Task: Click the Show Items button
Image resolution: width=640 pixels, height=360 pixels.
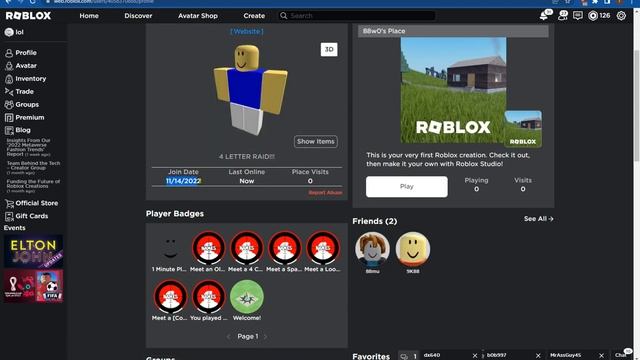Action: click(316, 142)
